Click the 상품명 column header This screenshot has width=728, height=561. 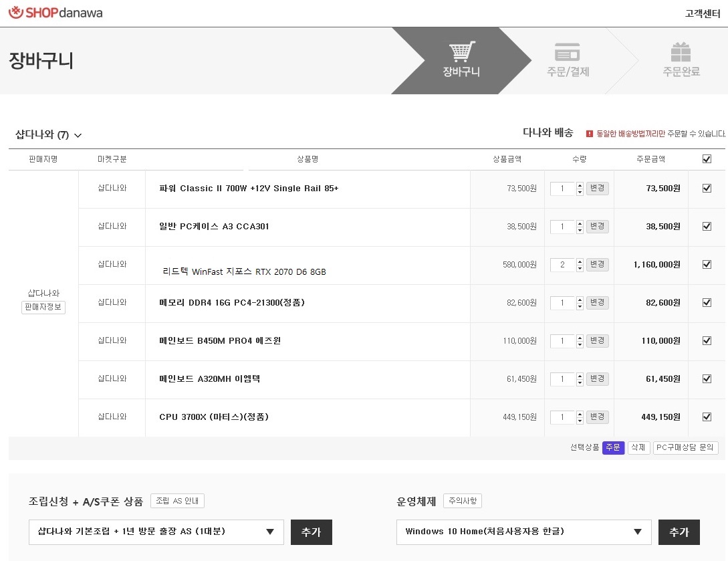pyautogui.click(x=308, y=159)
